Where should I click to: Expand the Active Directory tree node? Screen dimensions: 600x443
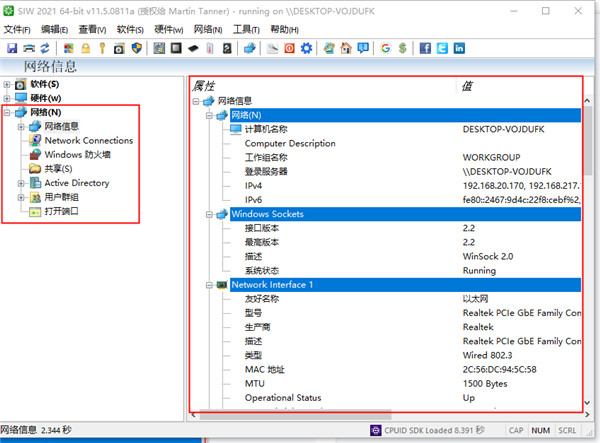[x=21, y=183]
